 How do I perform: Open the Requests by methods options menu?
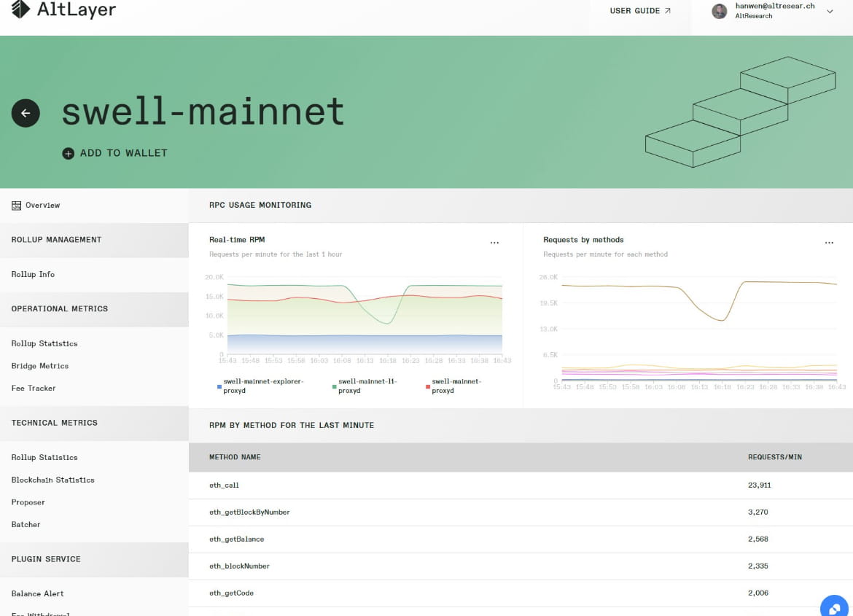coord(829,243)
